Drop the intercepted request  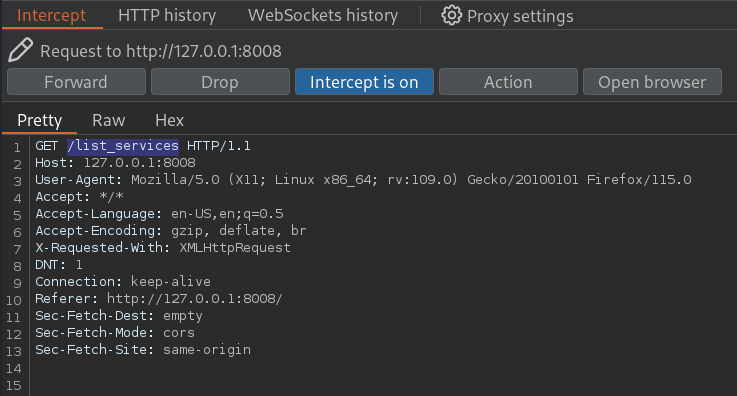tap(220, 82)
